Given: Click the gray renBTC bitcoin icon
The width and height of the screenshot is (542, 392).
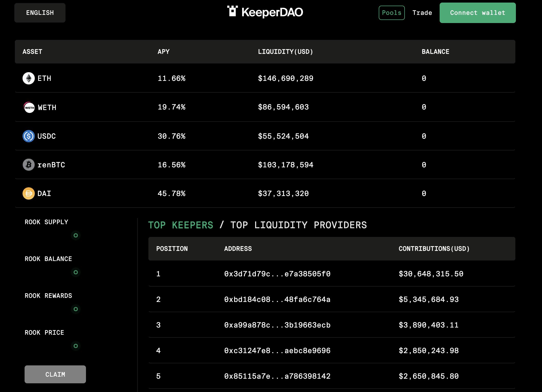Looking at the screenshot, I should 29,165.
